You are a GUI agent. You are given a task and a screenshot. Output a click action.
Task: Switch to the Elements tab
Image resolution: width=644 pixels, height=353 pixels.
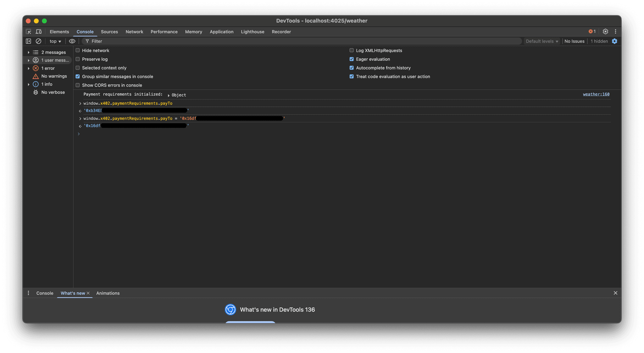coord(59,31)
